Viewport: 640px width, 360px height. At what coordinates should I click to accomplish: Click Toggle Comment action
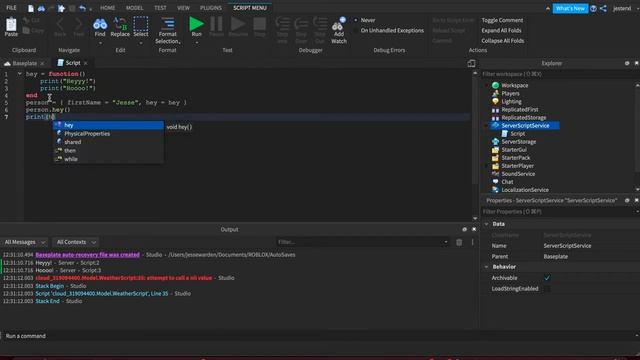coord(502,20)
